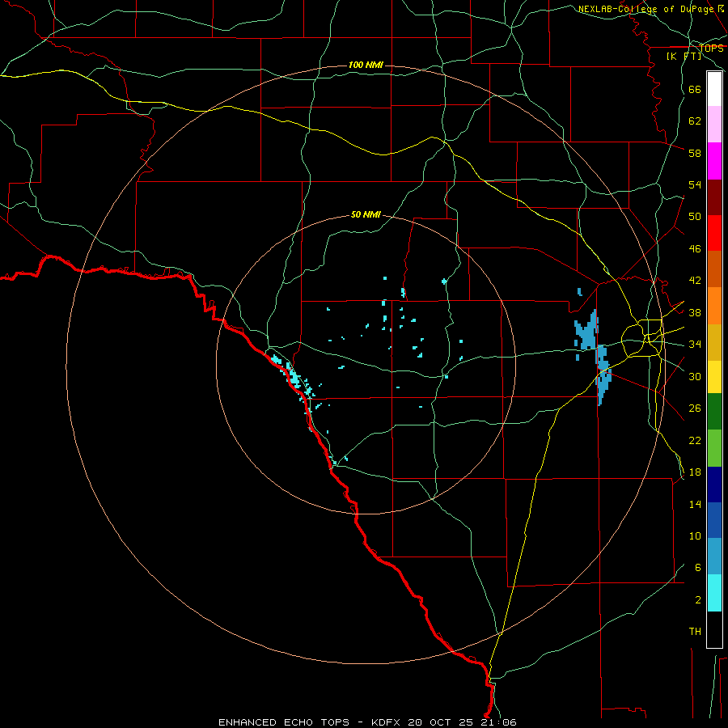Click the dark green 30 kft swatch
728x728 pixels.
click(714, 412)
